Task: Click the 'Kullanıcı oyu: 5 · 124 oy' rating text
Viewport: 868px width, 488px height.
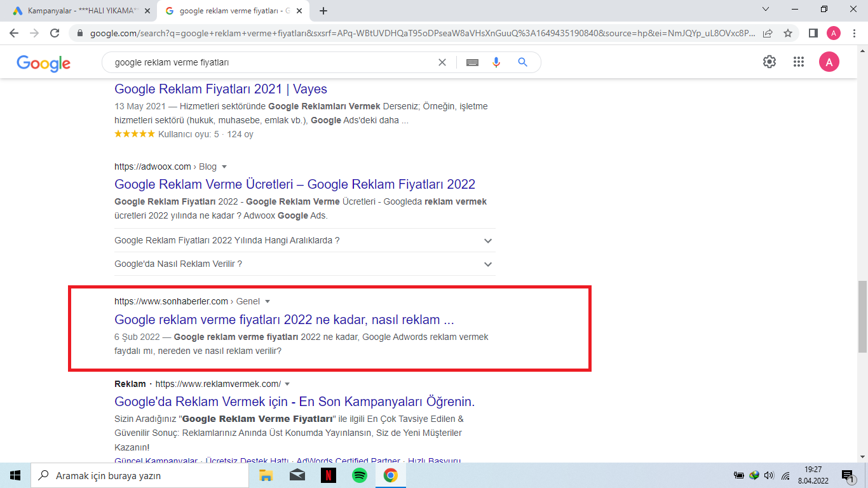Action: coord(206,134)
